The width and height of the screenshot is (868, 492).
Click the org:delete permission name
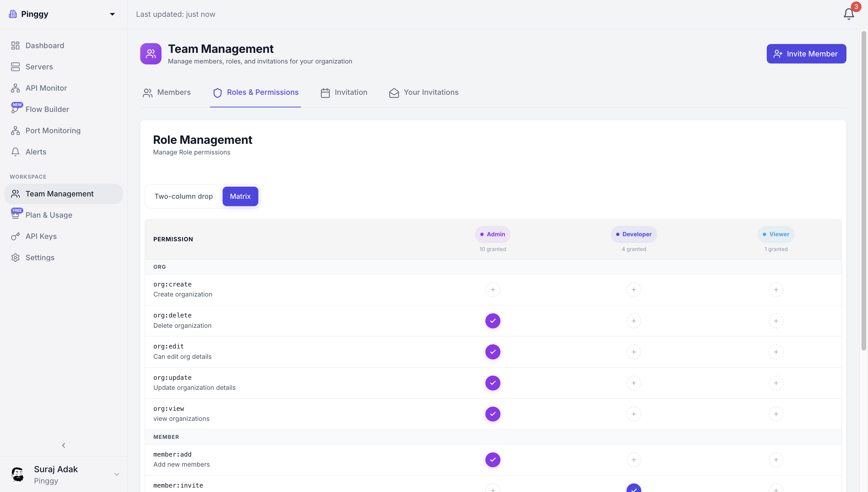click(172, 315)
